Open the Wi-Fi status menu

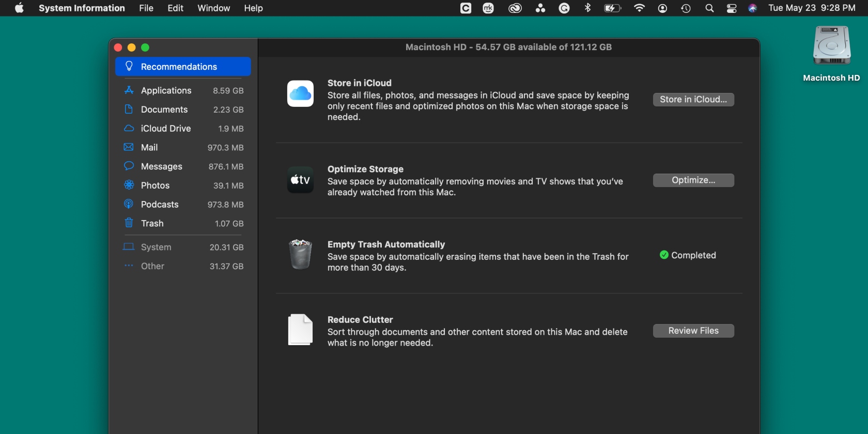coord(639,8)
